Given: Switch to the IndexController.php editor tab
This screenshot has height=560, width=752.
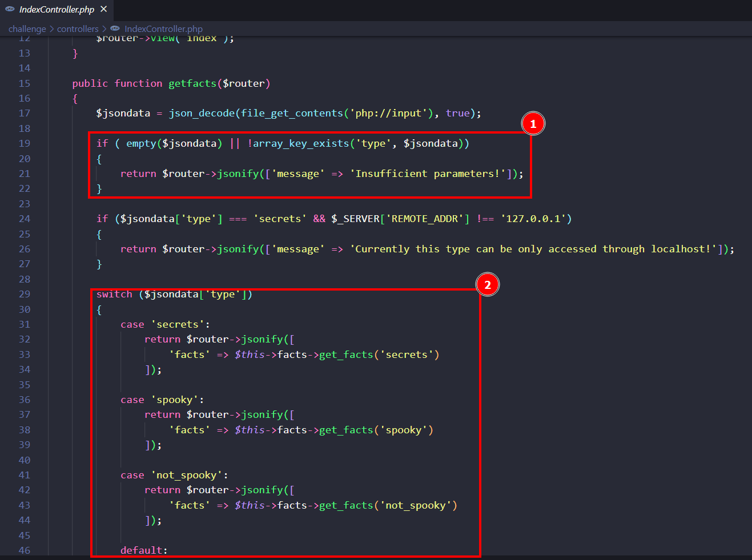Looking at the screenshot, I should pyautogui.click(x=57, y=10).
